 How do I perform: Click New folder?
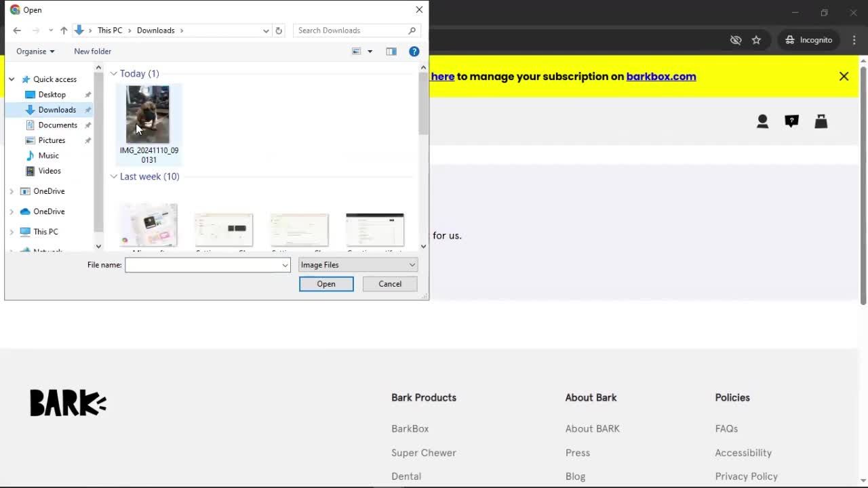(92, 52)
